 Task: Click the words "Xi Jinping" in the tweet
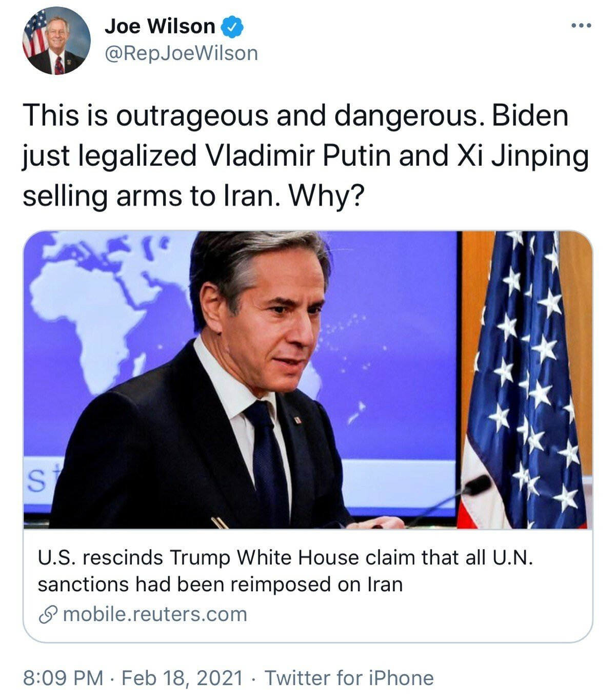click(x=522, y=155)
